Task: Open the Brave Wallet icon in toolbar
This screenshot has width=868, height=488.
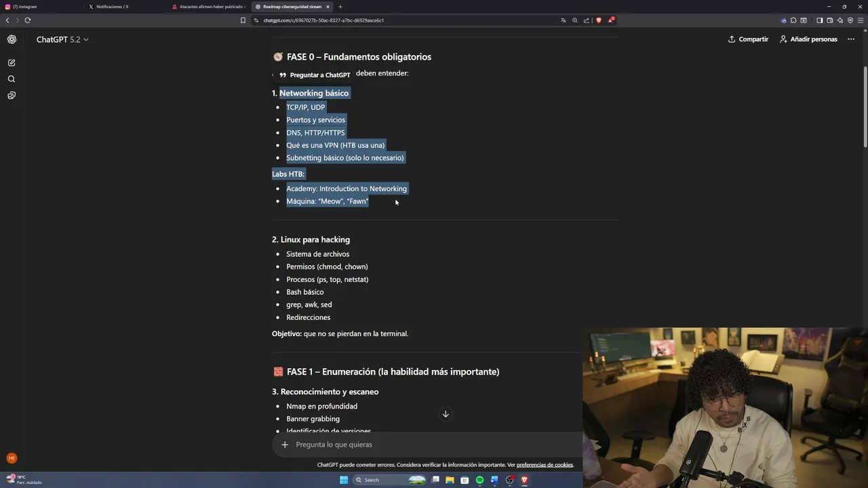Action: 829,20
